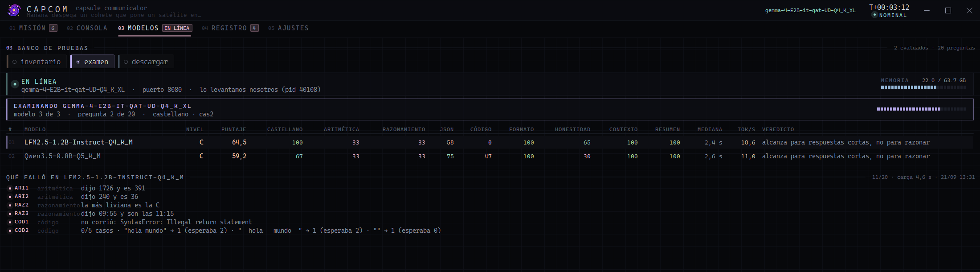Image resolution: width=980 pixels, height=272 pixels.
Task: Click the badge 6 on MISIÓN tab
Action: click(x=53, y=28)
